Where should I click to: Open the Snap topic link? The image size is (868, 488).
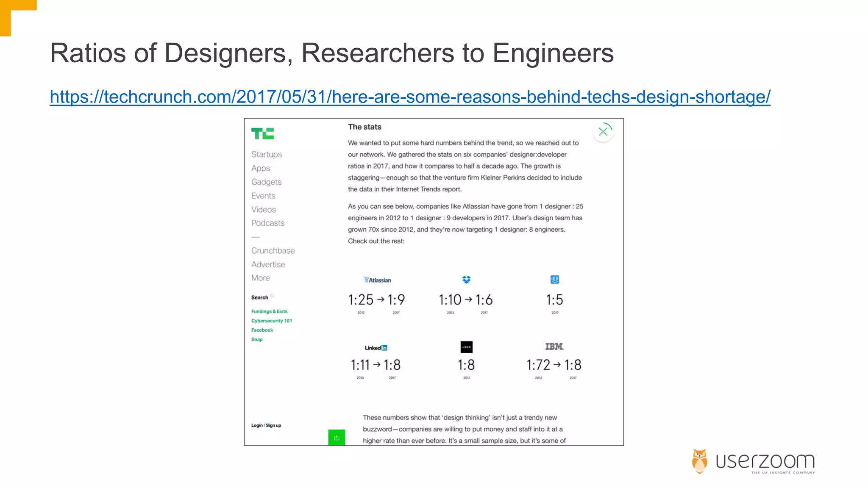257,339
